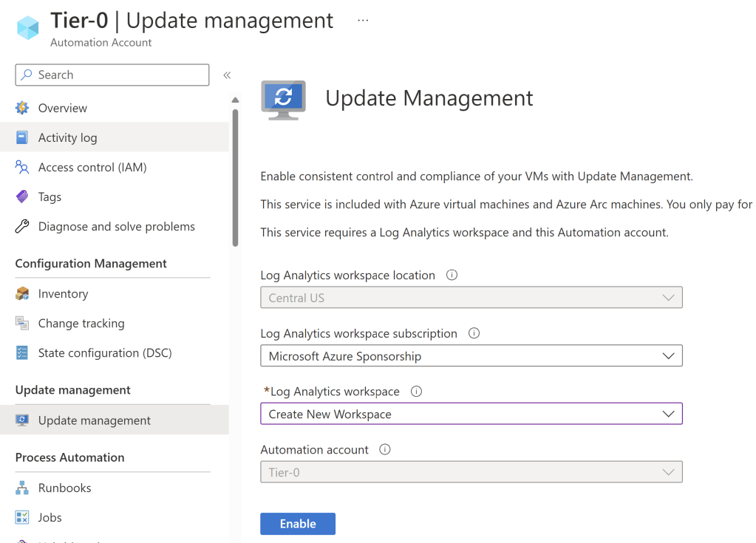Click the Access control people icon

point(22,168)
